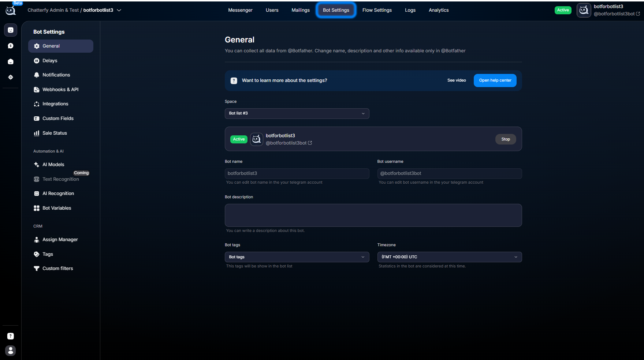Switch to Logs tab

tap(410, 10)
